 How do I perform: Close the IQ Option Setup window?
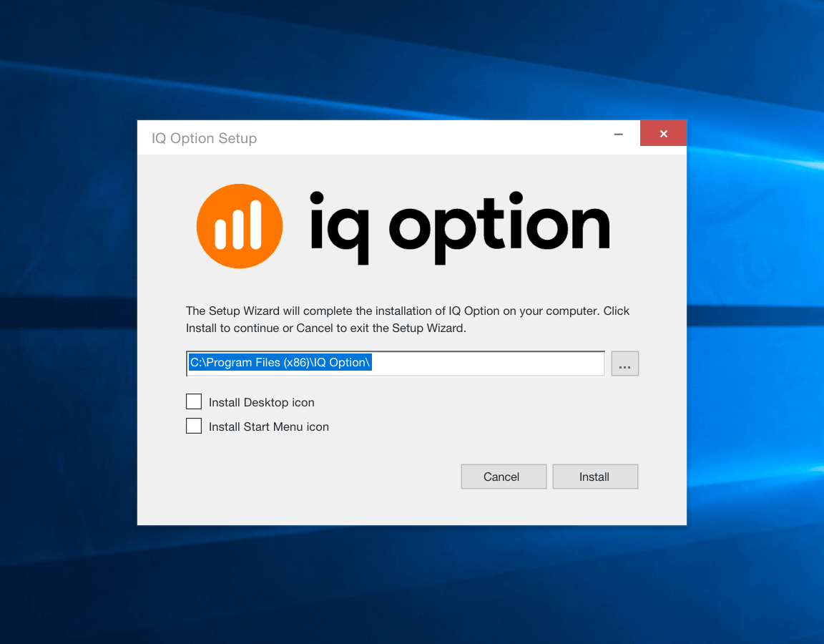(x=663, y=134)
